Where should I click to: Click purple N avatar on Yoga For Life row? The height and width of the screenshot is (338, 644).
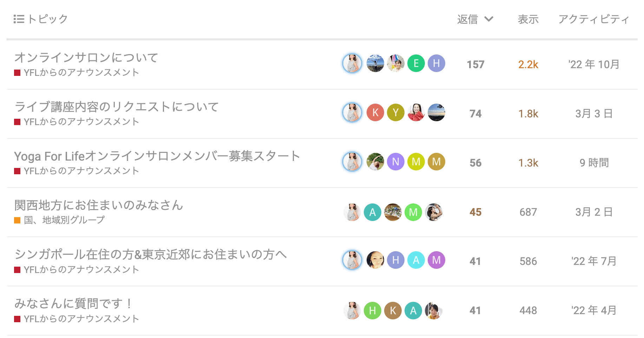pyautogui.click(x=395, y=162)
